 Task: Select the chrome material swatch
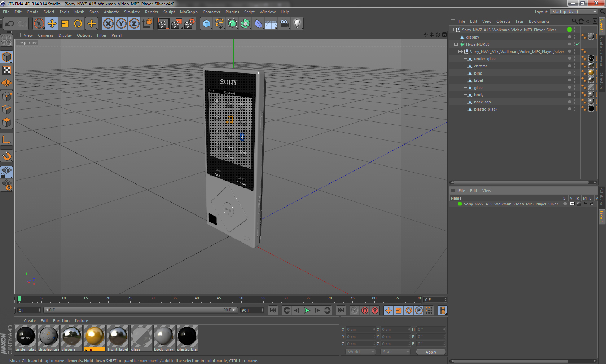[x=72, y=338]
